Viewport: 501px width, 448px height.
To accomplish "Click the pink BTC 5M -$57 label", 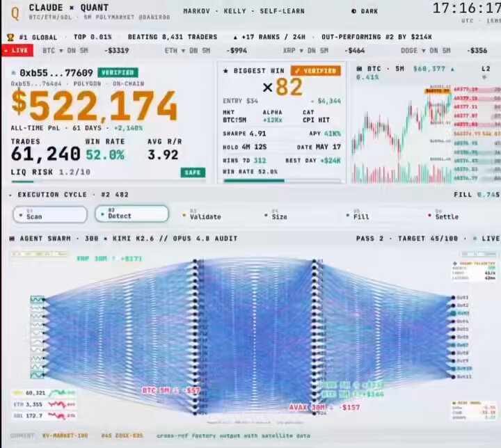I will pos(171,390).
